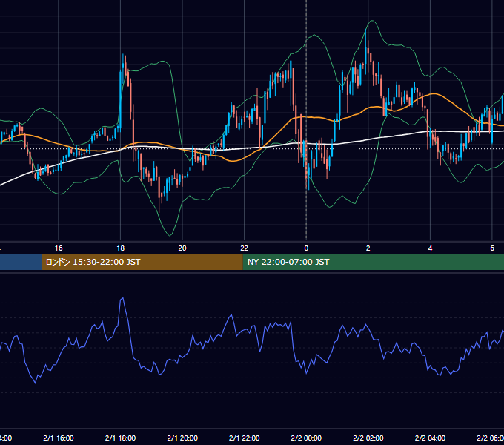Click the 20 hour axis label
Viewport: 504px width, 445px height.
pos(182,248)
